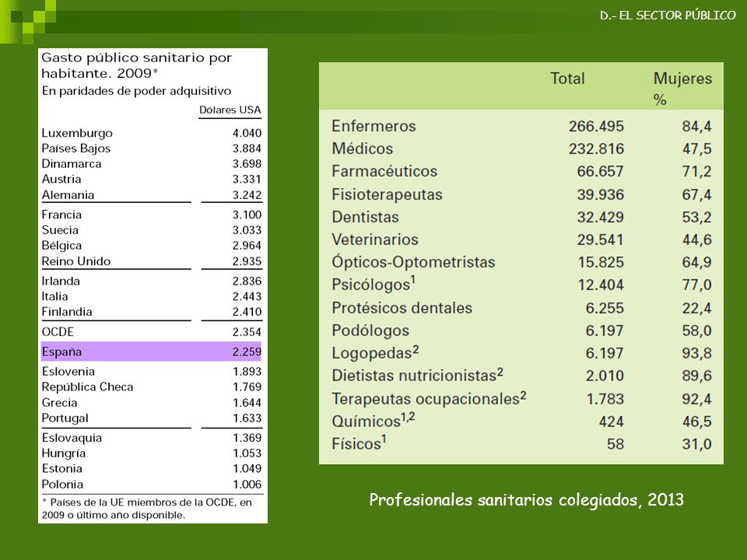747x560 pixels.
Task: Click the caption 'Profesionales sanitarios colegiados, 2013'
Action: pos(527,500)
